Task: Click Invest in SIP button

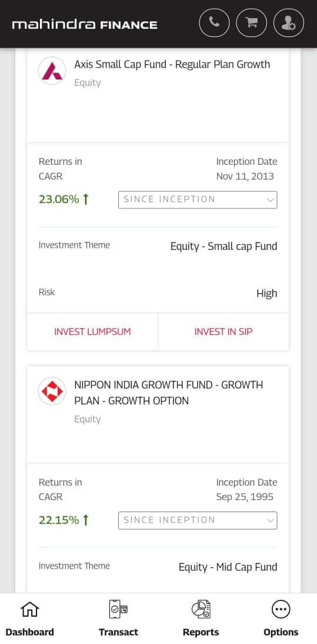Action: click(x=223, y=331)
